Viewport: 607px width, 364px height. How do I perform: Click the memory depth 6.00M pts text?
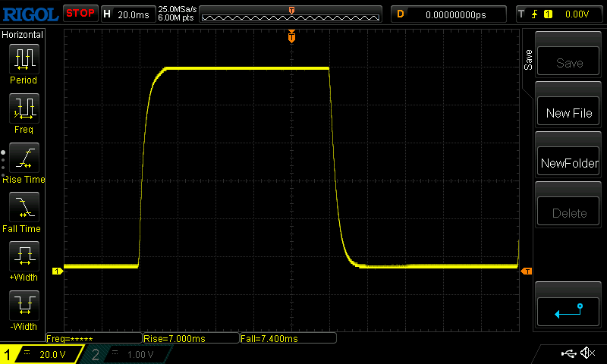coord(175,17)
